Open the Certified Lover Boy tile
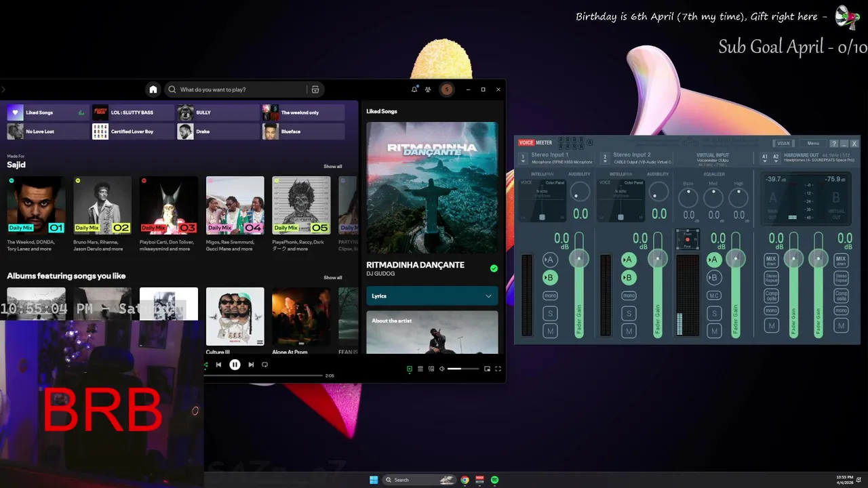The width and height of the screenshot is (868, 488). click(x=132, y=131)
